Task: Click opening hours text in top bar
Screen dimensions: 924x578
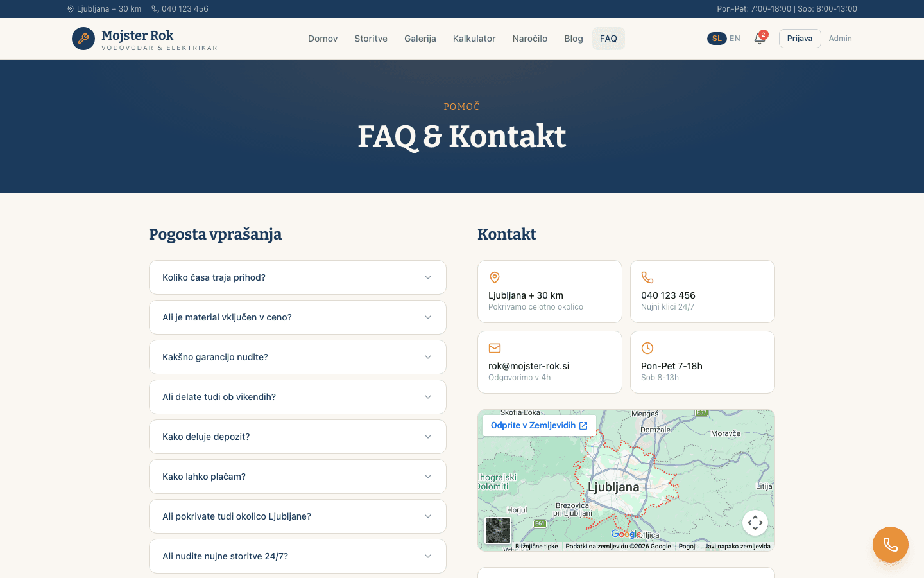Action: click(787, 9)
